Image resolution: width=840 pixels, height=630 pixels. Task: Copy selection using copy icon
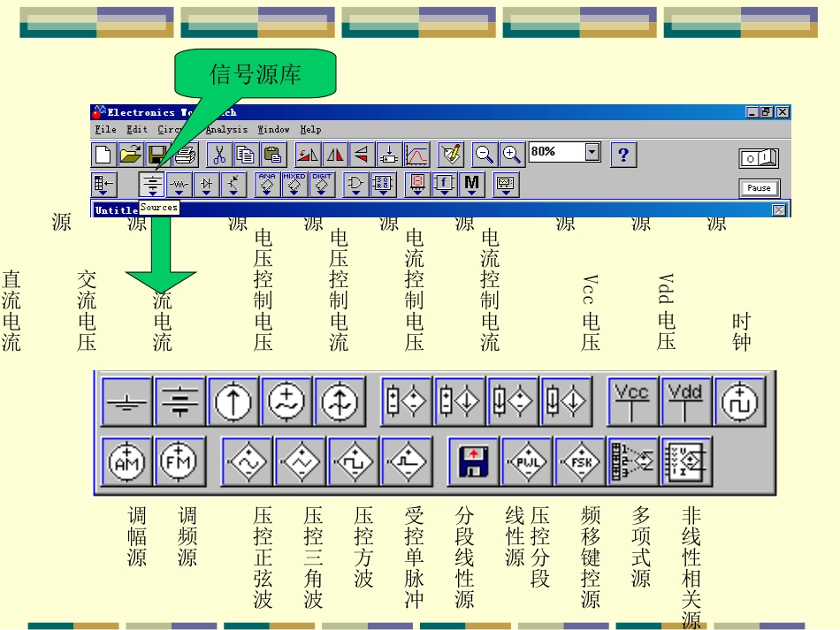click(x=245, y=156)
